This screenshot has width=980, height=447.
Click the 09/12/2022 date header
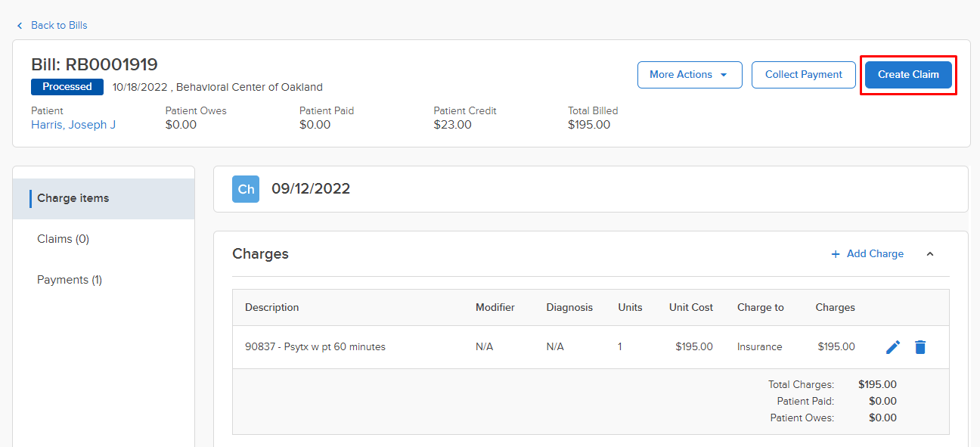311,188
